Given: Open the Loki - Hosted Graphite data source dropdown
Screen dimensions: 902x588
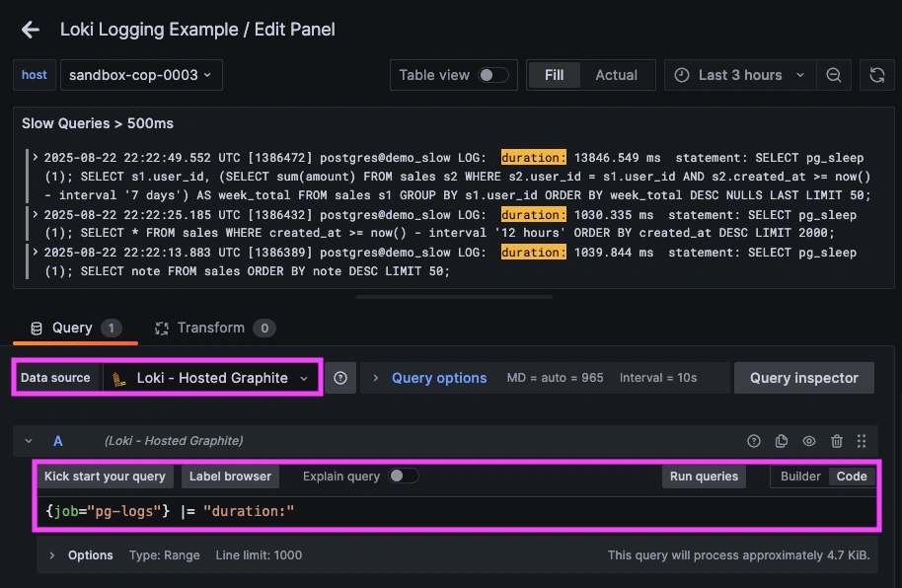Looking at the screenshot, I should pyautogui.click(x=211, y=378).
